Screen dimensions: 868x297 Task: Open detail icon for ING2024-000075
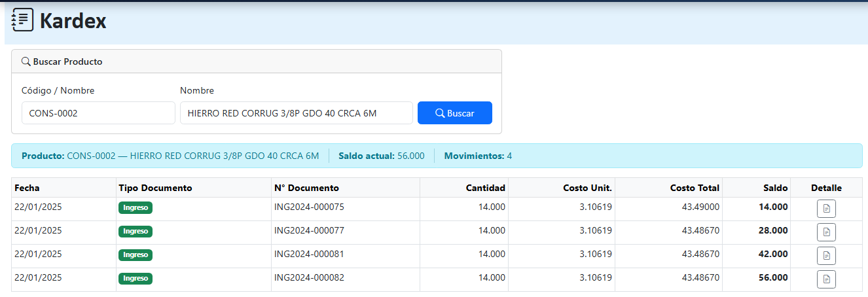(x=826, y=209)
